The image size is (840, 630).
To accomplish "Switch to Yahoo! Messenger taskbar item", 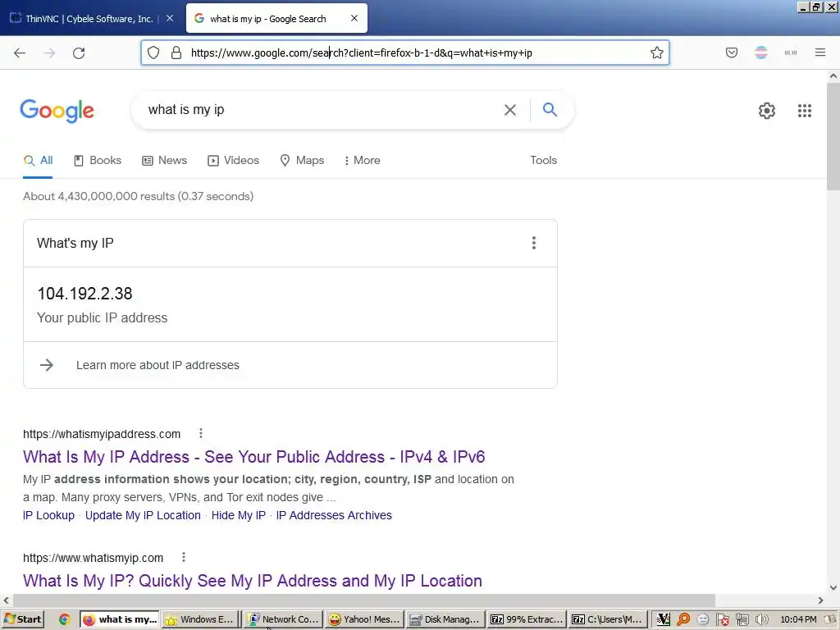I will click(364, 619).
